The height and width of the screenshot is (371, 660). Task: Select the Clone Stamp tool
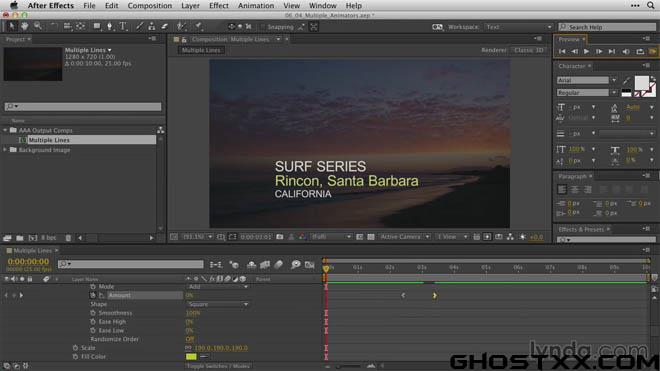click(152, 26)
